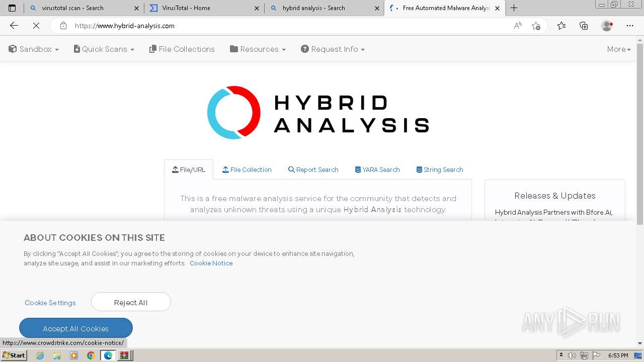Close the Free Automated Malware Analysis tab
The width and height of the screenshot is (644, 362).
click(497, 8)
